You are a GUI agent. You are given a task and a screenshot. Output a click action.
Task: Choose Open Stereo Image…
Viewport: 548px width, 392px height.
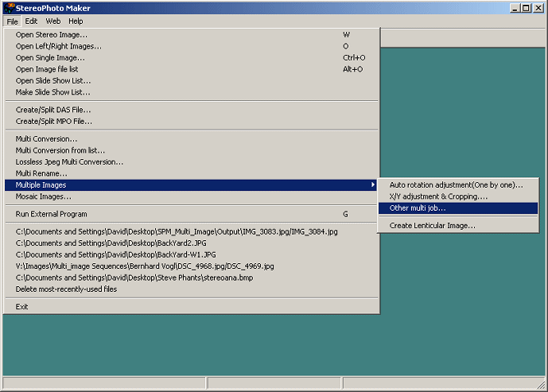[192, 35]
